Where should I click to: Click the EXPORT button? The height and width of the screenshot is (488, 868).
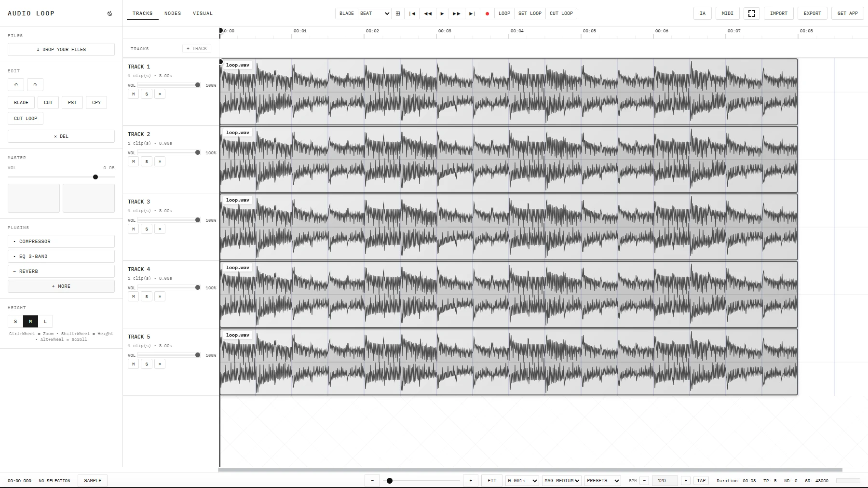(813, 14)
